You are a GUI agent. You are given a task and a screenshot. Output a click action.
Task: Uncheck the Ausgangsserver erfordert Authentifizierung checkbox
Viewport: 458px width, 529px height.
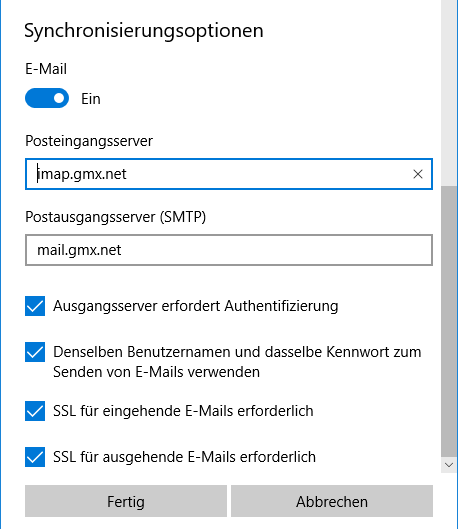coord(35,306)
